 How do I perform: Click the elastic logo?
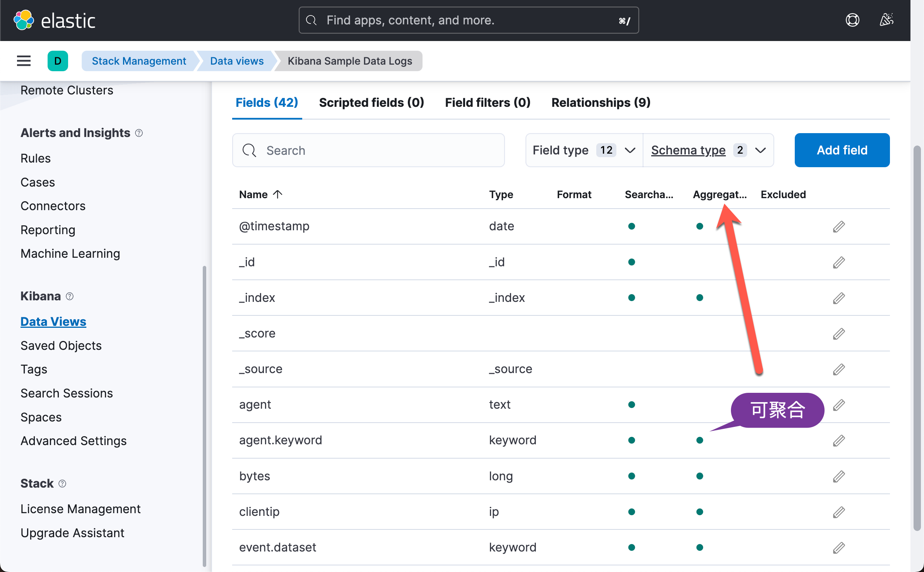[55, 20]
